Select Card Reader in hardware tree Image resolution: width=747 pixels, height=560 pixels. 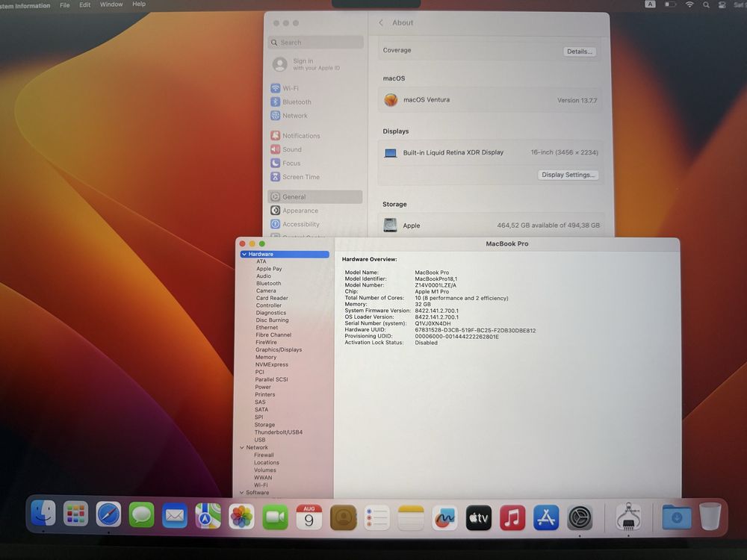click(x=272, y=298)
